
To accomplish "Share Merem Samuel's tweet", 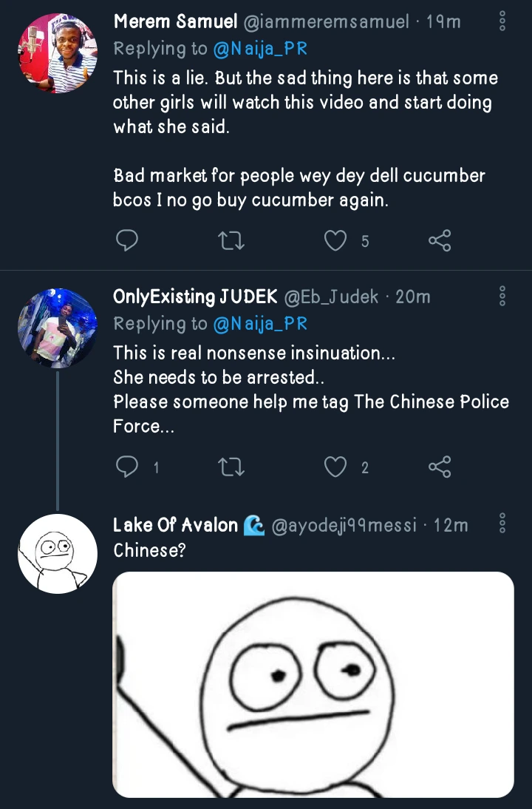I will tap(440, 240).
